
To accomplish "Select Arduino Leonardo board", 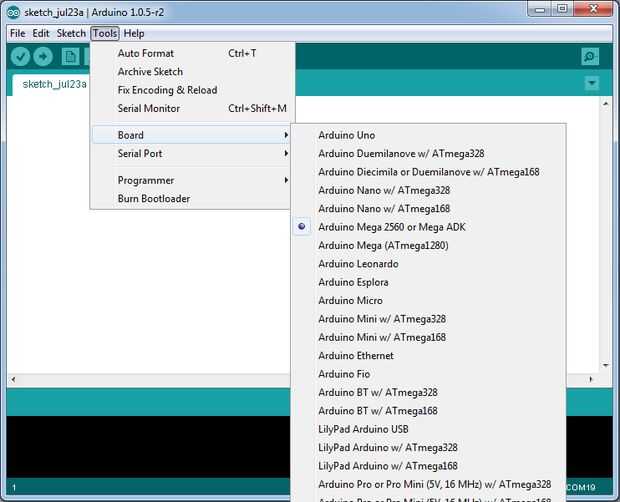I will coord(429,264).
